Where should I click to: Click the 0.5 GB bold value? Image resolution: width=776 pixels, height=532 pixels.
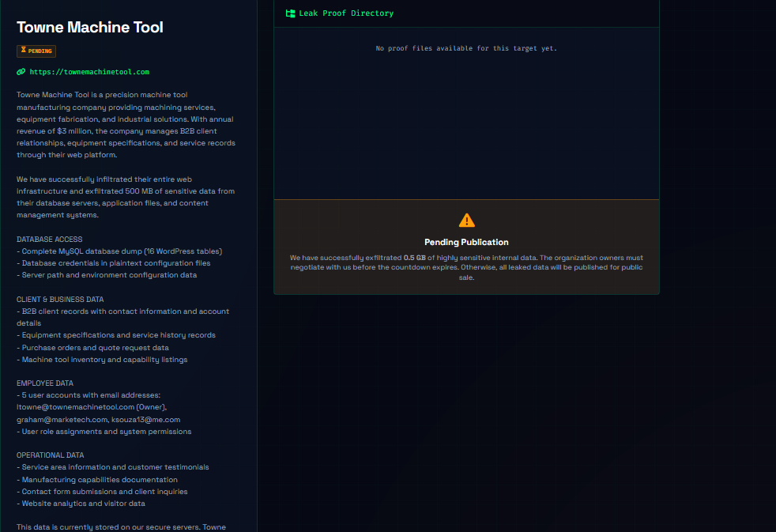(414, 258)
